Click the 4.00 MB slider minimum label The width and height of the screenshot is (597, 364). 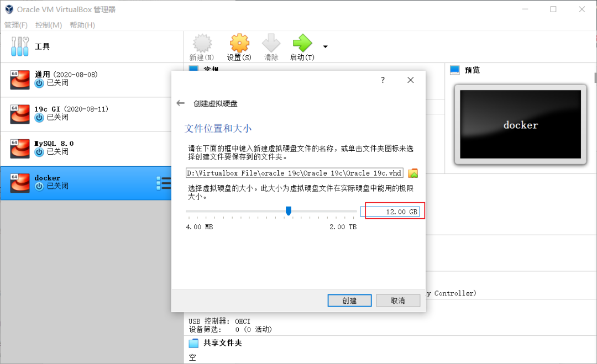coord(200,227)
